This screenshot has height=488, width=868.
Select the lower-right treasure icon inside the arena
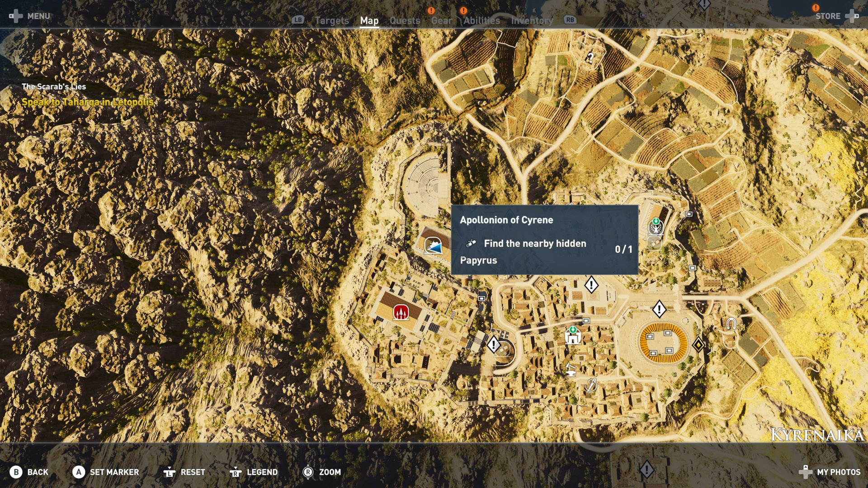coord(669,350)
